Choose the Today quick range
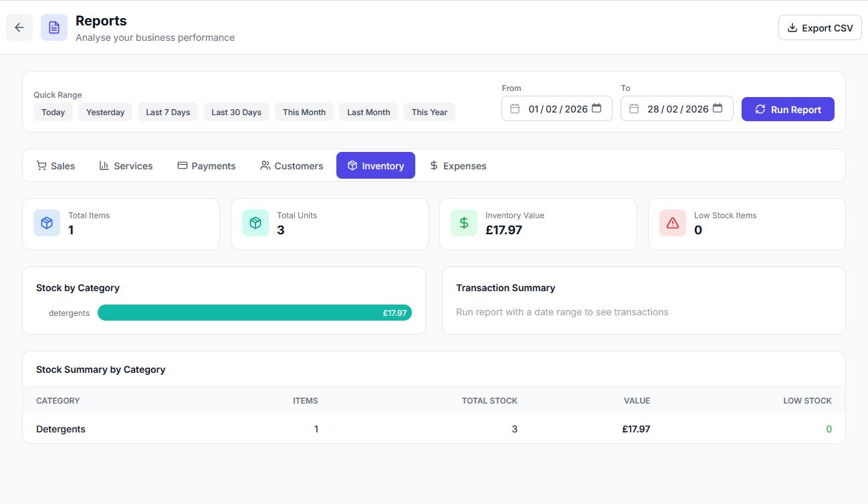 (x=53, y=112)
